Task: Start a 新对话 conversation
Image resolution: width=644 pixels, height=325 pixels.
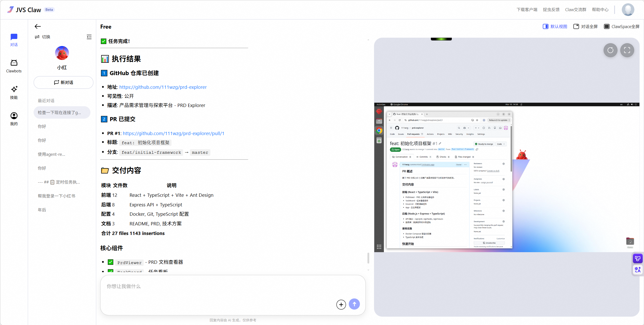Action: tap(63, 82)
